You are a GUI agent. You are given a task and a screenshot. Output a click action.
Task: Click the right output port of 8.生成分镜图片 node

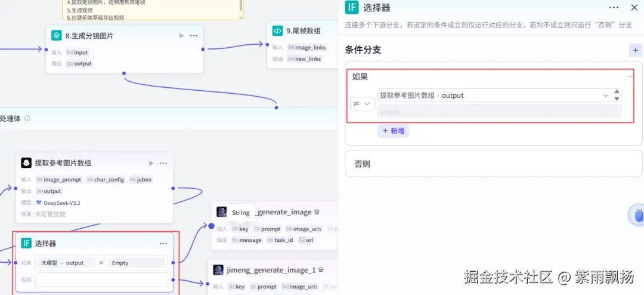pos(203,50)
